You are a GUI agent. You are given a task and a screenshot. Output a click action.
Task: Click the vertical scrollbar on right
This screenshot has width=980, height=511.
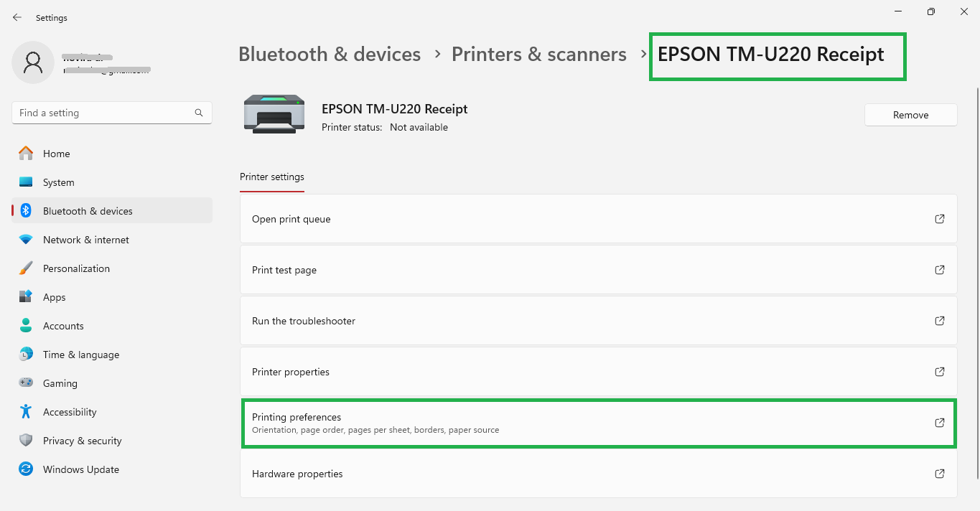tap(976, 283)
